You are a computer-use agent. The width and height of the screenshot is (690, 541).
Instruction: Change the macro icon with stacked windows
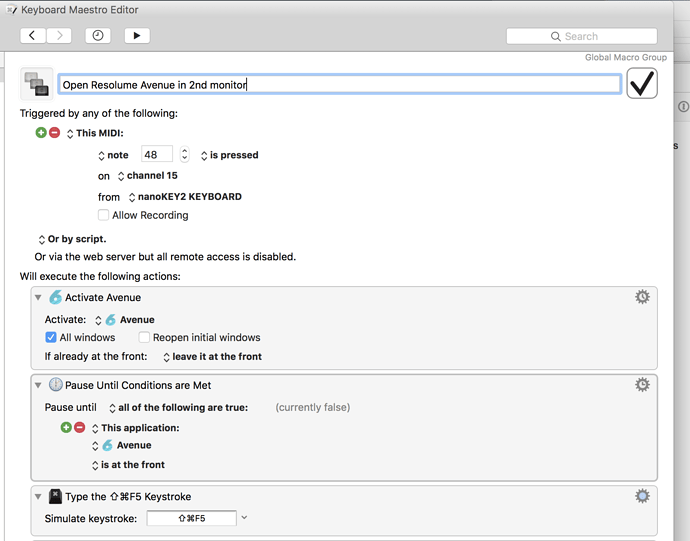coord(37,84)
